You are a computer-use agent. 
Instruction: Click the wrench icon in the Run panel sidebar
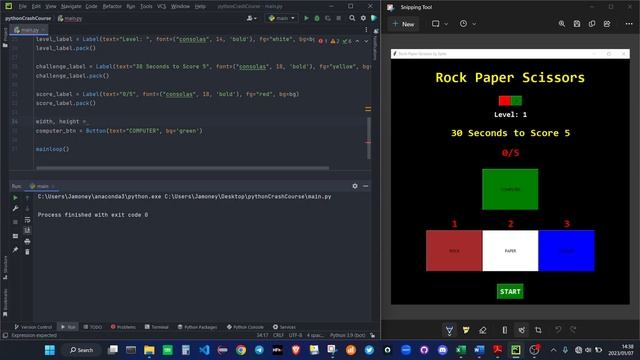pos(15,209)
